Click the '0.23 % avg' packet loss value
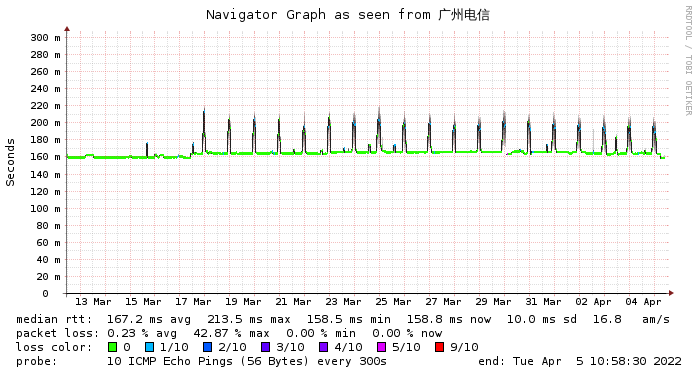Screen dimensions: 697x375 coord(142,333)
